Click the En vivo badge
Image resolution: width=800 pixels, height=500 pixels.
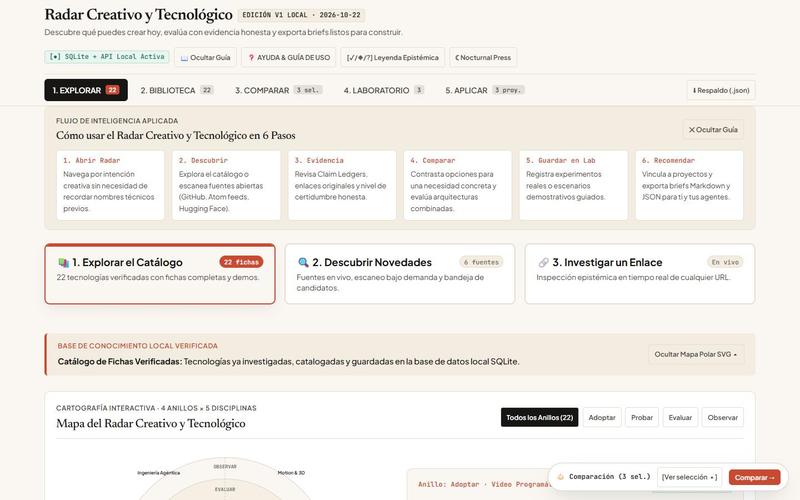tap(725, 262)
